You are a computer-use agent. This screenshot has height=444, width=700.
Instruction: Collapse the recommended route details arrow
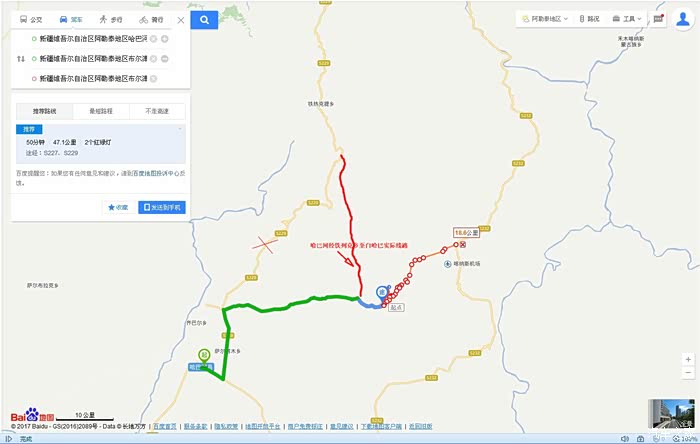point(180,129)
